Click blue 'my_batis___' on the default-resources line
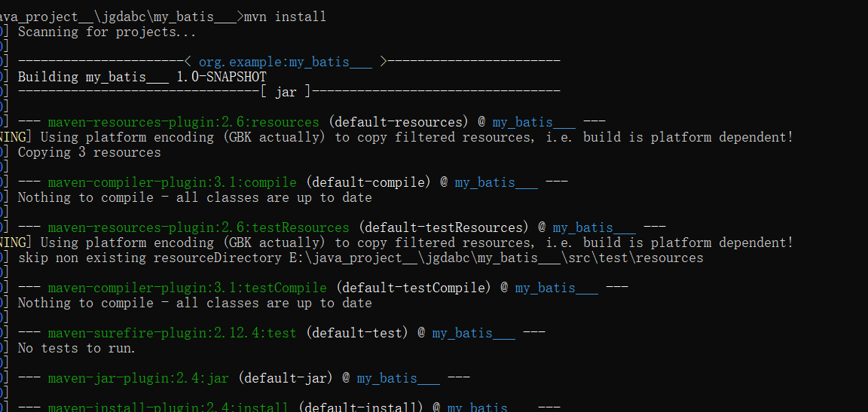868x412 pixels. [x=533, y=122]
